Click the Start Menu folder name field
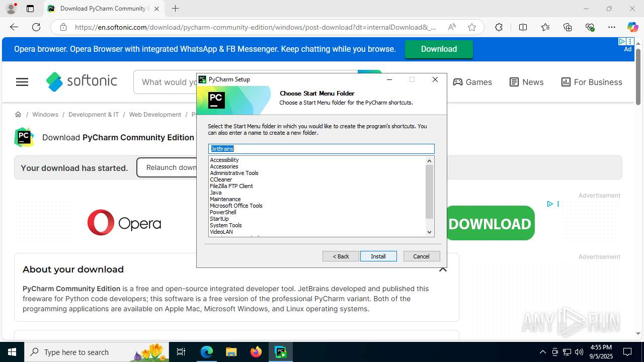This screenshot has height=362, width=644. click(x=321, y=149)
